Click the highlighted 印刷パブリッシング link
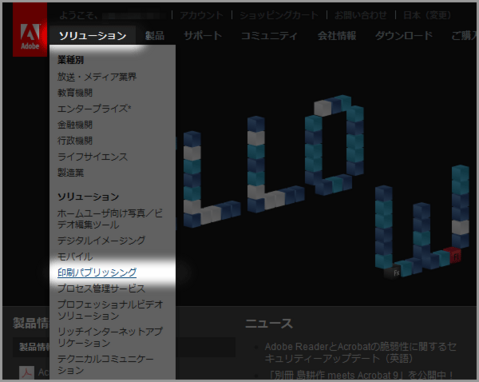 pyautogui.click(x=97, y=272)
